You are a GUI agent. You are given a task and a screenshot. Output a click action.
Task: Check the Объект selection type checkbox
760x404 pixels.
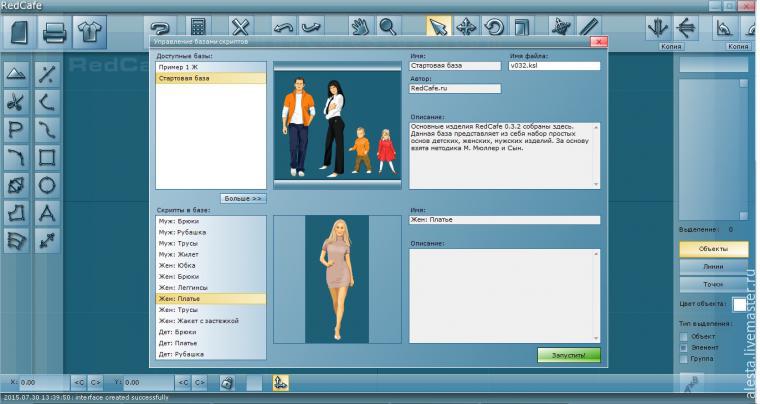click(683, 337)
